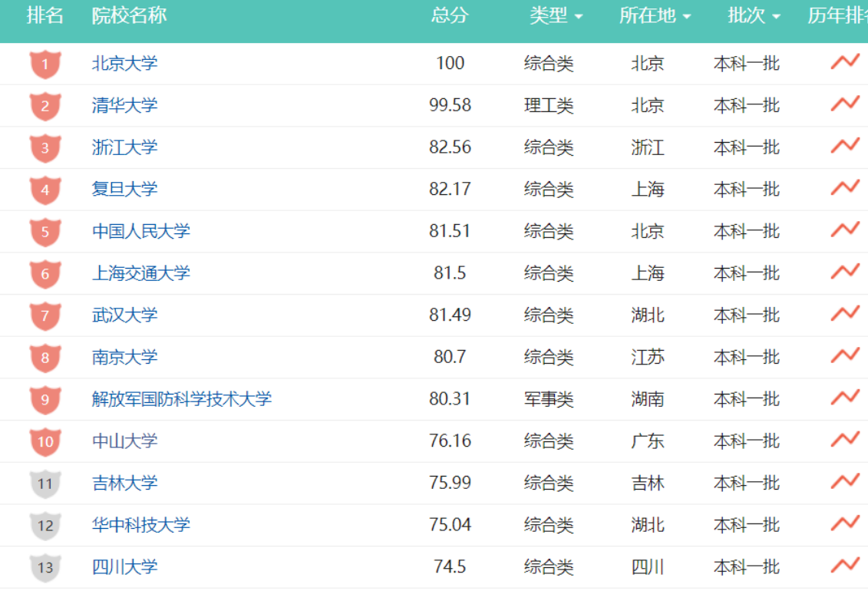Click the 广东 location cell
Image resolution: width=868 pixels, height=591 pixels.
point(648,441)
